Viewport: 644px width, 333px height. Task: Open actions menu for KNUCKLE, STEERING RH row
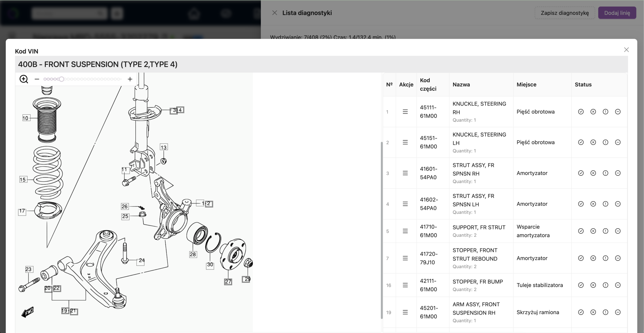pyautogui.click(x=405, y=112)
